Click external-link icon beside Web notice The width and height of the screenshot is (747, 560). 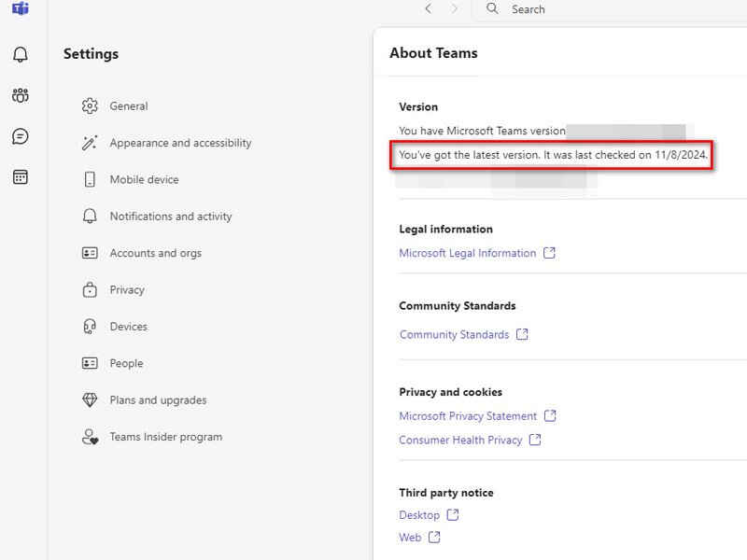click(434, 538)
